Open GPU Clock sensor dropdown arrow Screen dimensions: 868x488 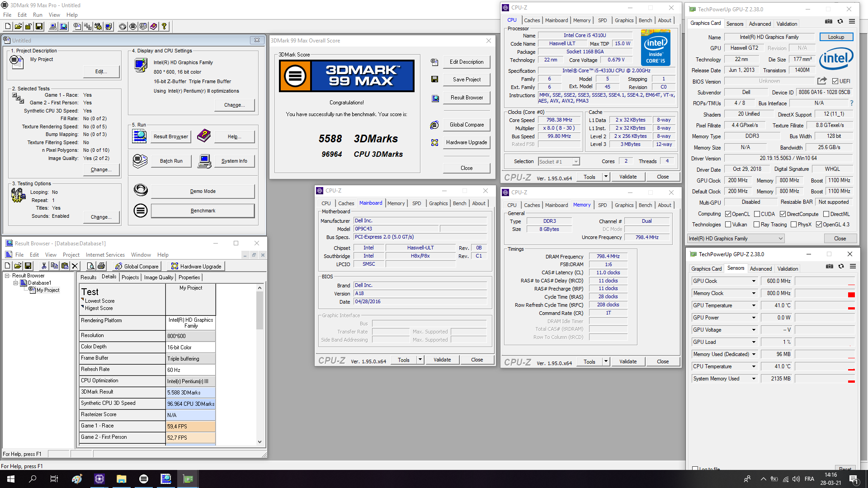[754, 281]
